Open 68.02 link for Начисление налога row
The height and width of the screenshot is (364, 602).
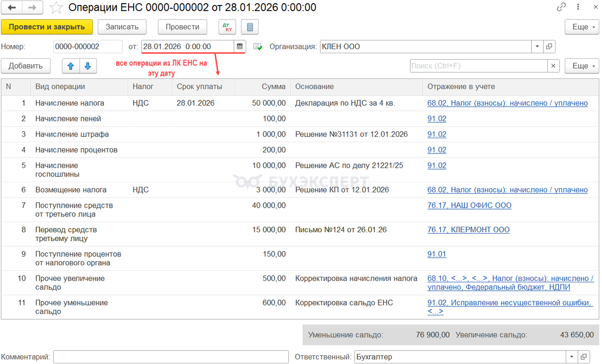click(507, 103)
